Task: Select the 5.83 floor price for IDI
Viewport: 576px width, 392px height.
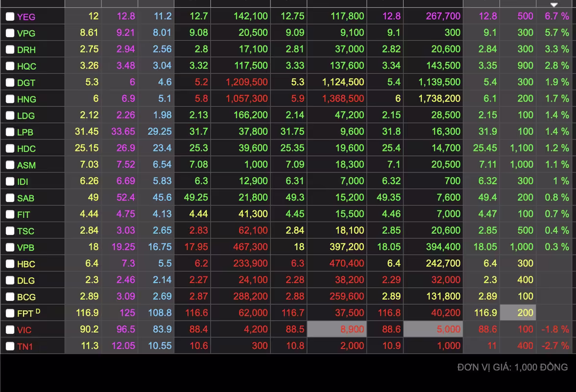Action: (162, 181)
